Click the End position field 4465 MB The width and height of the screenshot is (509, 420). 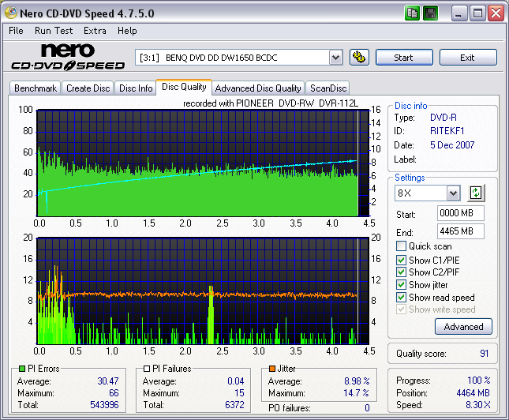click(x=460, y=231)
